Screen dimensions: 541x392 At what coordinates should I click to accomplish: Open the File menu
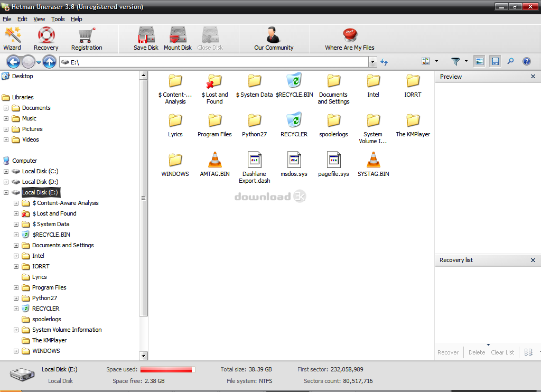tap(7, 20)
